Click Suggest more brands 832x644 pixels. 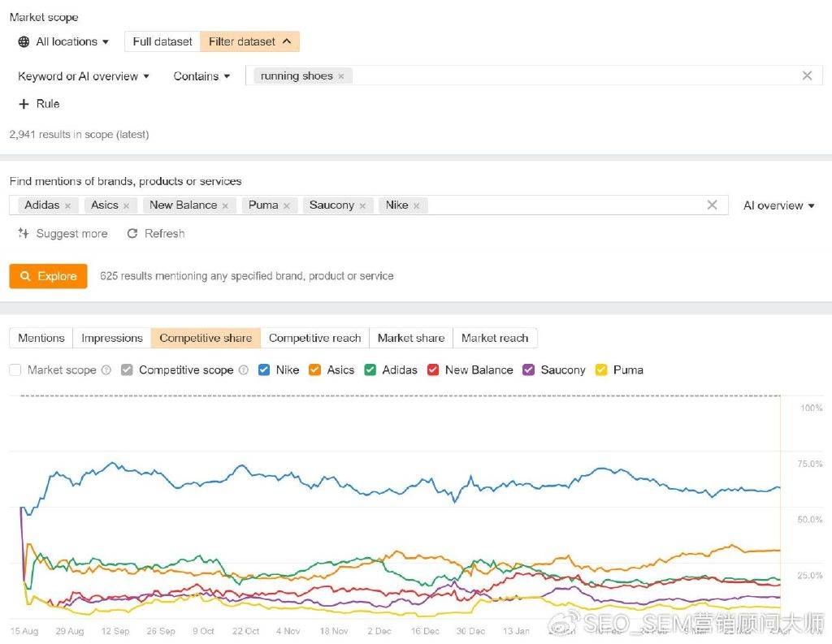click(63, 233)
